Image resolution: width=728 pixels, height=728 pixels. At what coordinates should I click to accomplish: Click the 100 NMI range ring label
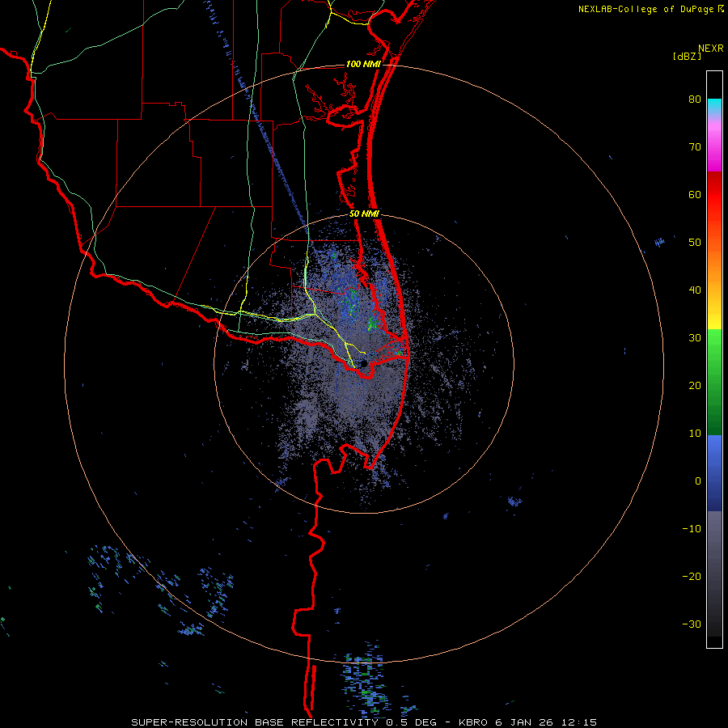tap(363, 64)
